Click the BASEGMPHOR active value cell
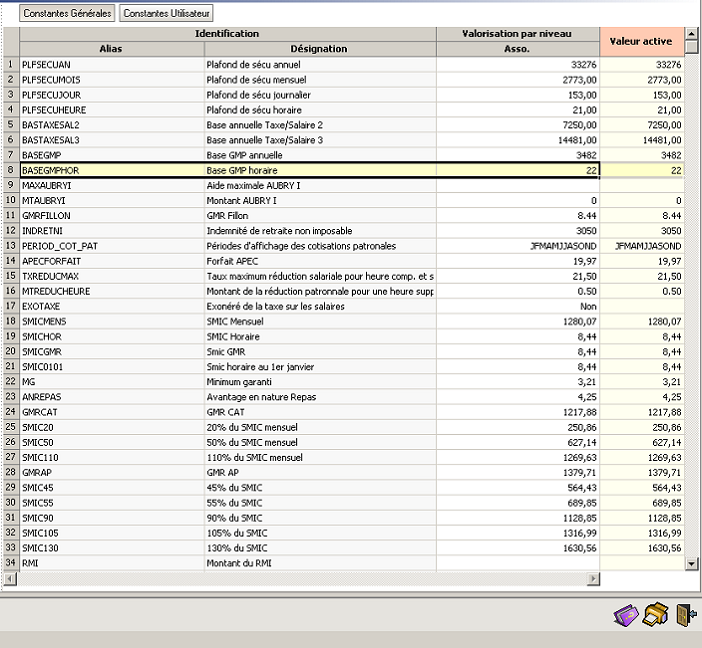 (x=642, y=171)
